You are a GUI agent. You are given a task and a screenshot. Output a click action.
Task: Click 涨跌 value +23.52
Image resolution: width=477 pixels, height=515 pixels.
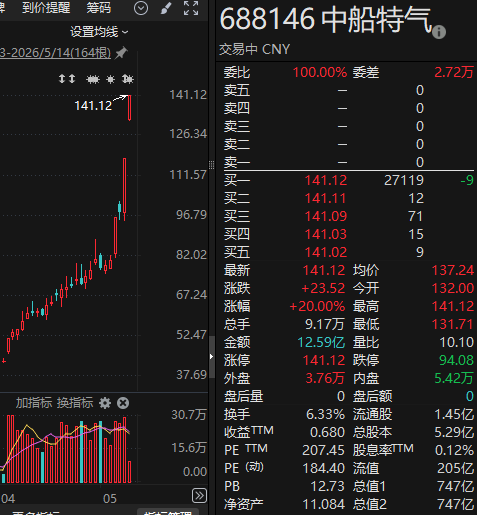(x=323, y=288)
